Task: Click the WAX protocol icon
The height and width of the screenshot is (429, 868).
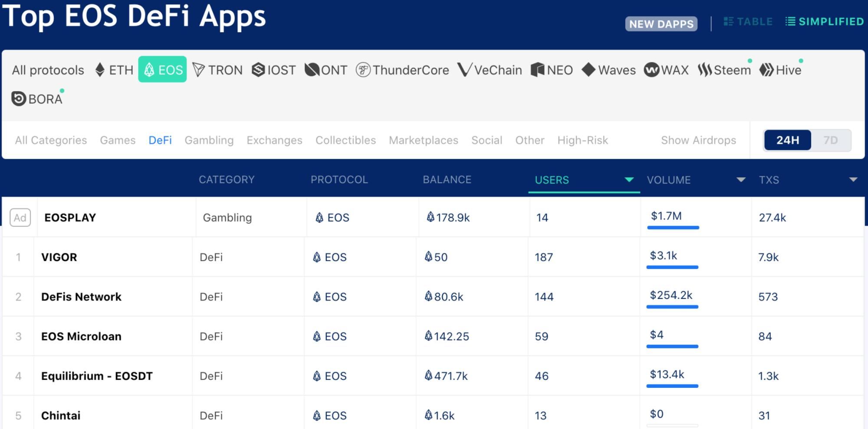Action: [651, 70]
